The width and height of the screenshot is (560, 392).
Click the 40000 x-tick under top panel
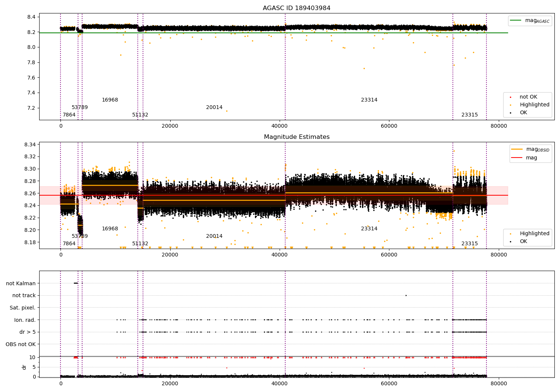tap(280, 126)
